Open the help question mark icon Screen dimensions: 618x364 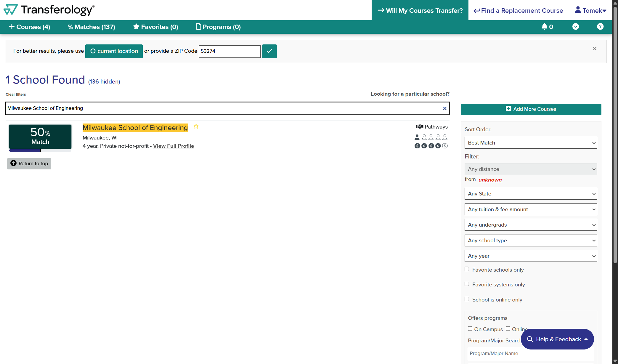(600, 27)
